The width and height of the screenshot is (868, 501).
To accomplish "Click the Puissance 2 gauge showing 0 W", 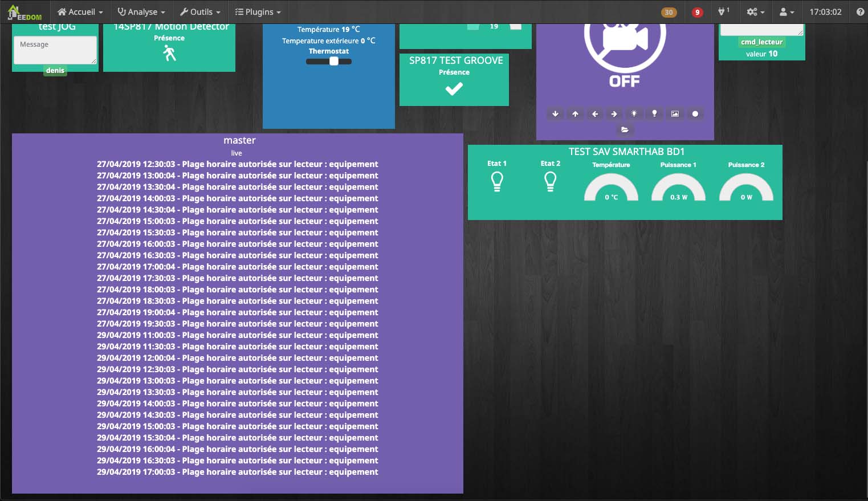I will point(746,188).
